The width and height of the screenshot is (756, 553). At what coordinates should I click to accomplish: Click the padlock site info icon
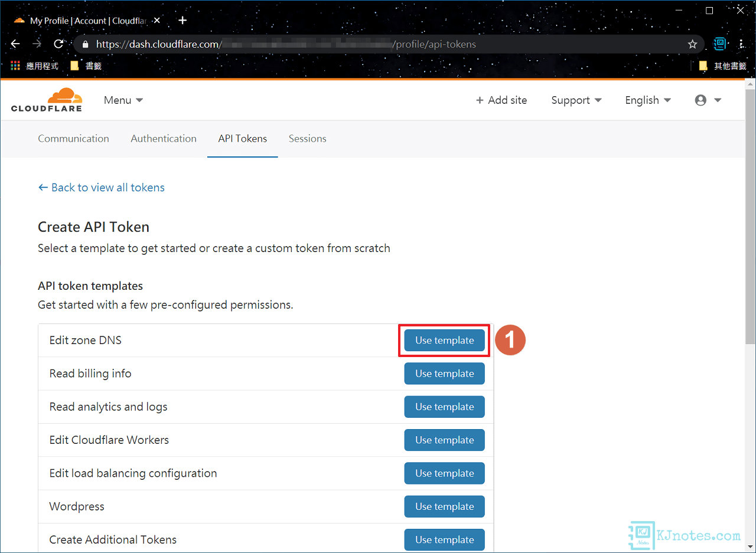(86, 44)
